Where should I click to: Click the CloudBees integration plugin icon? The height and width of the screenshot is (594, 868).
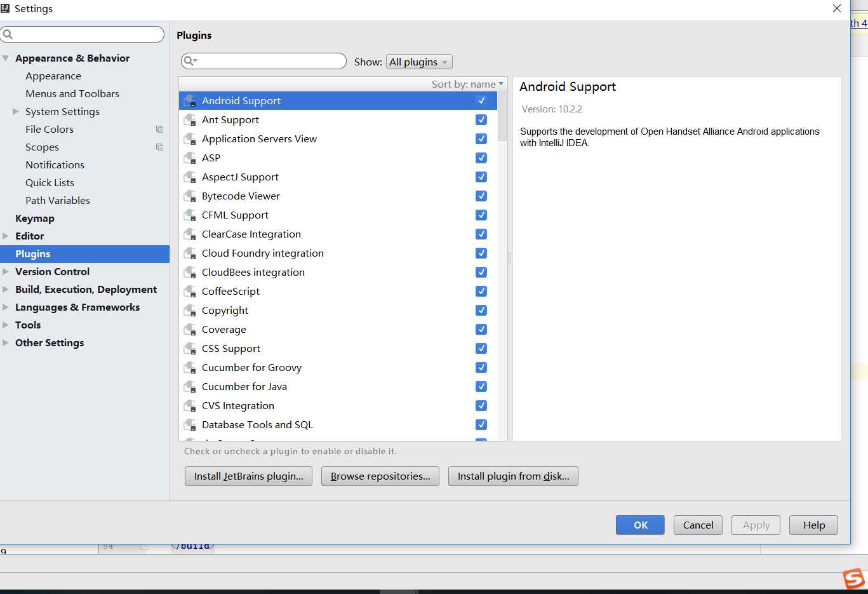click(190, 272)
